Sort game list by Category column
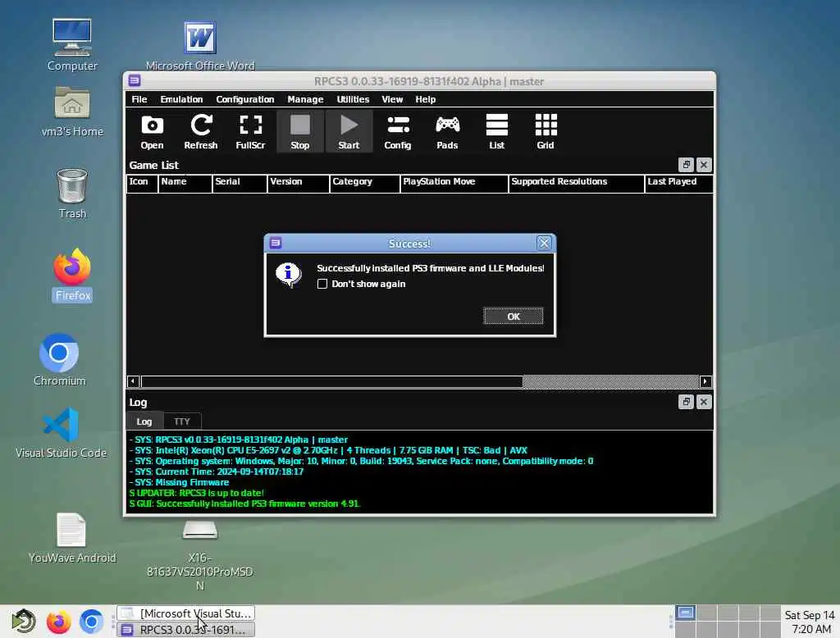The width and height of the screenshot is (840, 638). pyautogui.click(x=365, y=182)
